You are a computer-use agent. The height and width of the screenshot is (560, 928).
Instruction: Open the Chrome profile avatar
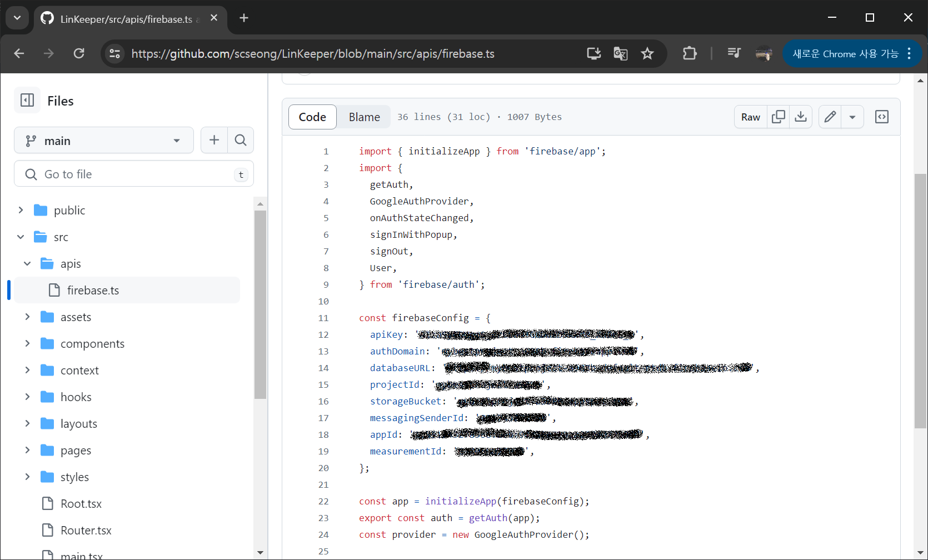pos(764,53)
